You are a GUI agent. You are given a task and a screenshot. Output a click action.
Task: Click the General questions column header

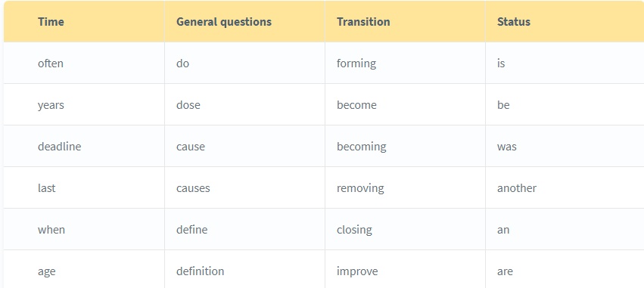tap(244, 21)
